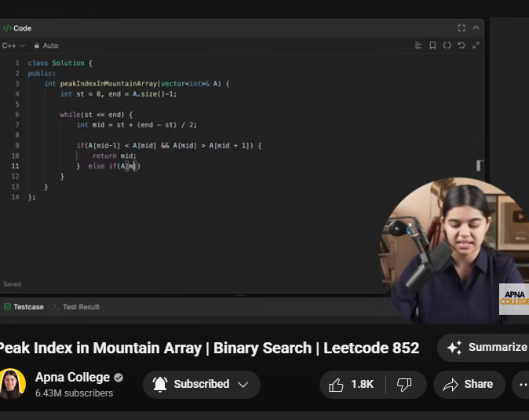
Task: Reset code with the undo arrow icon
Action: (x=462, y=46)
